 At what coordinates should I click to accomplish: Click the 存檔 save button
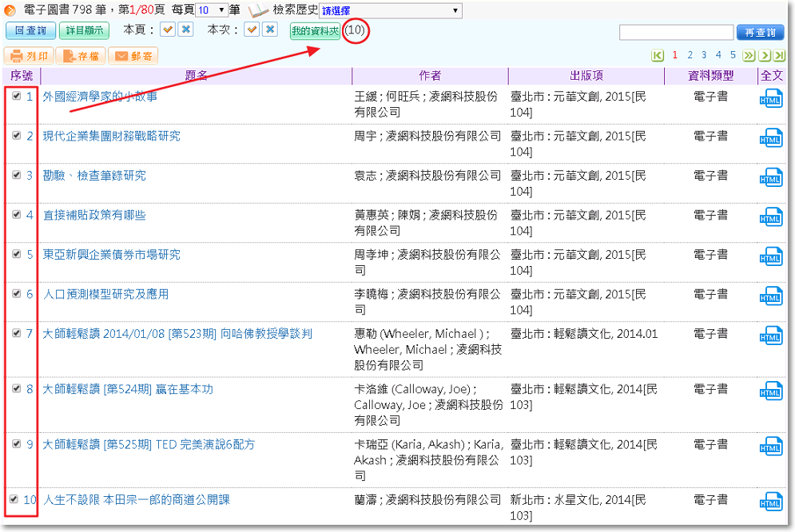coord(81,56)
